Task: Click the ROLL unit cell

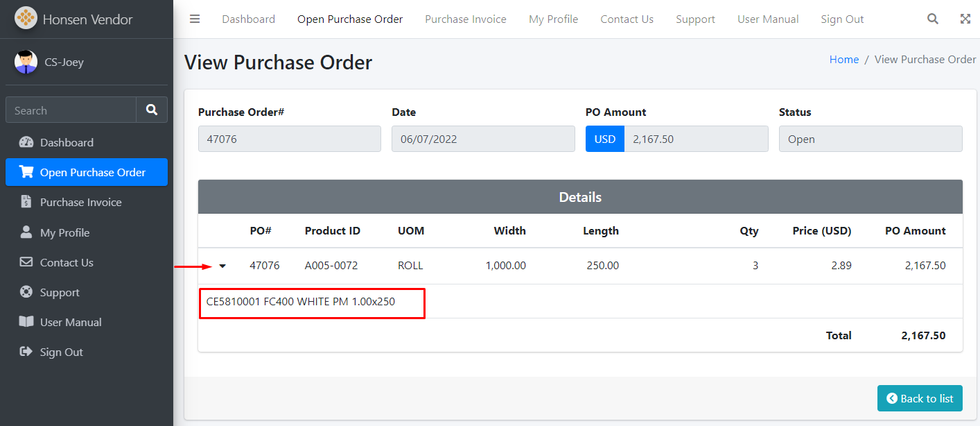Action: coord(410,266)
